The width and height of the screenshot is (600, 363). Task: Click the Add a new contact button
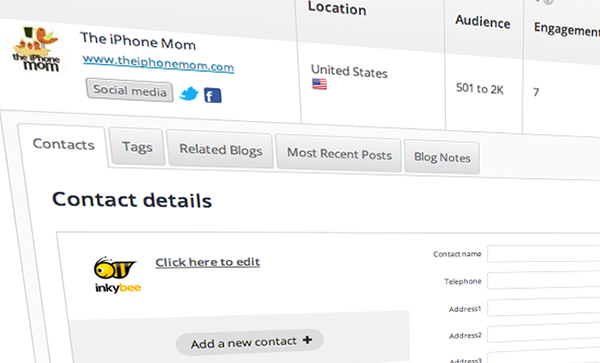250,342
